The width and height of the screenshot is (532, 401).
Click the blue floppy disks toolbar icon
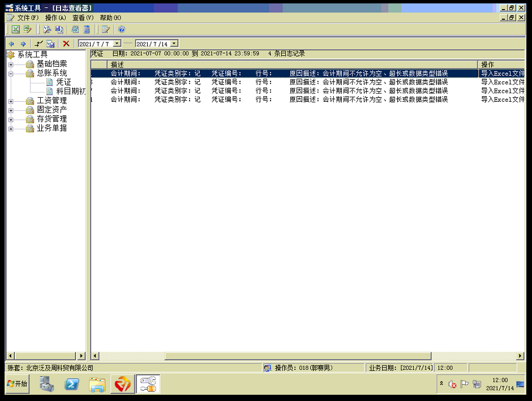coord(59,29)
